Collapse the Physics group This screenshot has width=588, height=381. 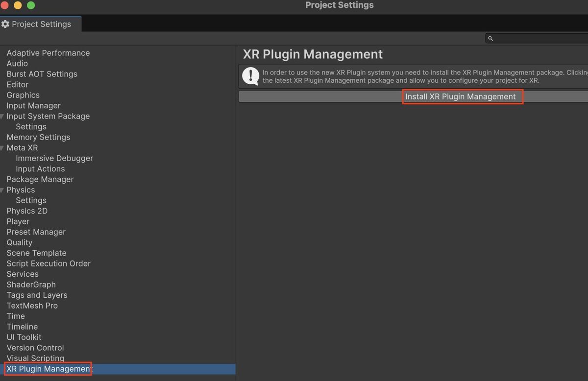click(2, 190)
